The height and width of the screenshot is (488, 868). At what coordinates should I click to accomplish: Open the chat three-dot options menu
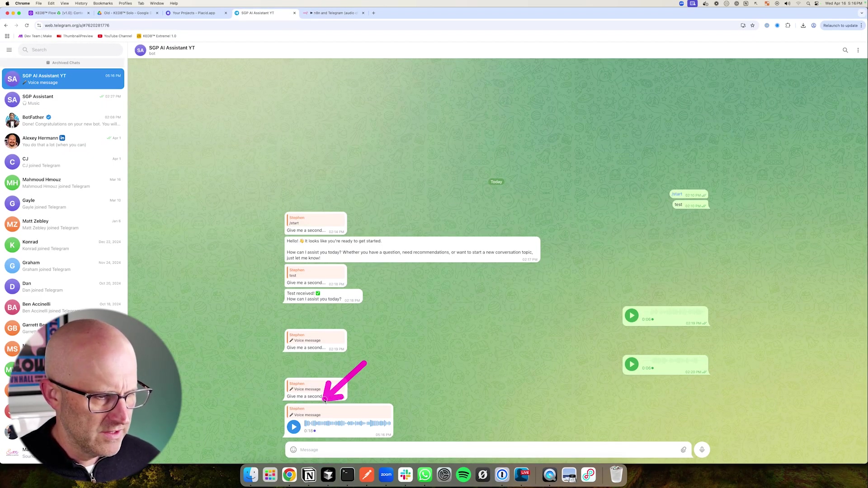click(x=858, y=50)
